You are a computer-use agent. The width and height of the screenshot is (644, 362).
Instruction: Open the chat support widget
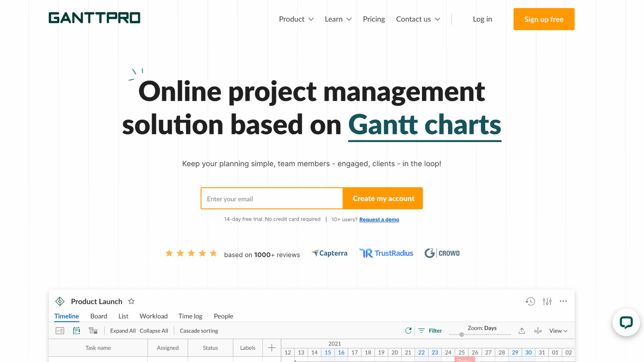(626, 322)
